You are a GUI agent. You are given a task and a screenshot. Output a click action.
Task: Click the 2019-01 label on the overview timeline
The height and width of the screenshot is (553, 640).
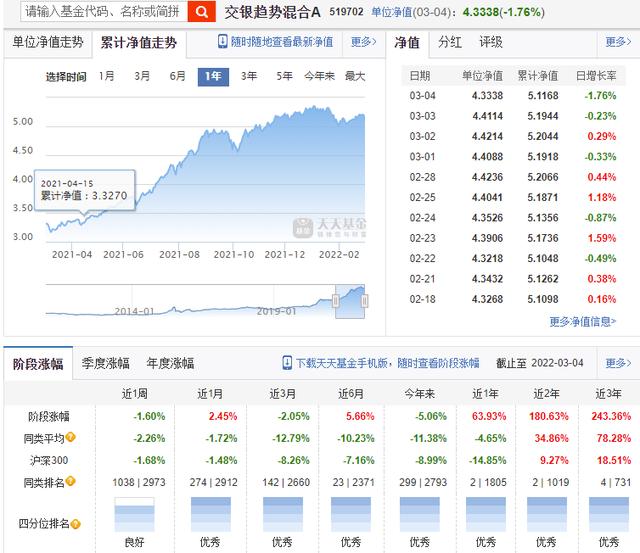(276, 311)
